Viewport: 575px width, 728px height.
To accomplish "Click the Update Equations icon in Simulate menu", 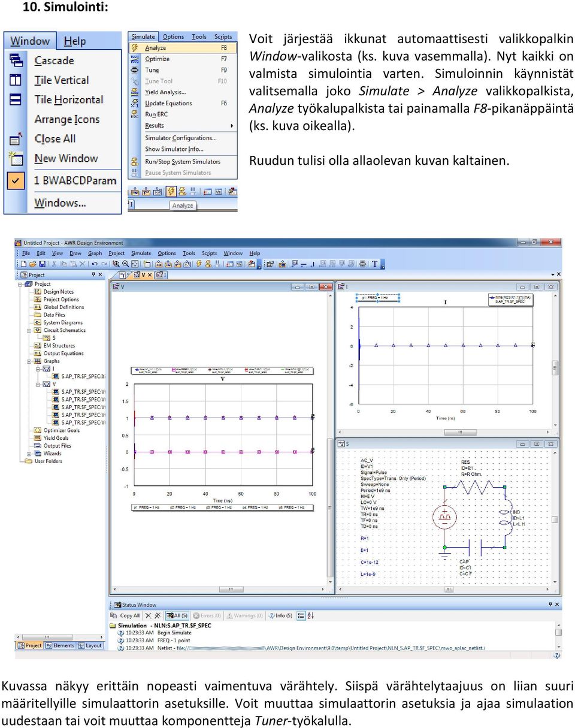I will coord(136,103).
